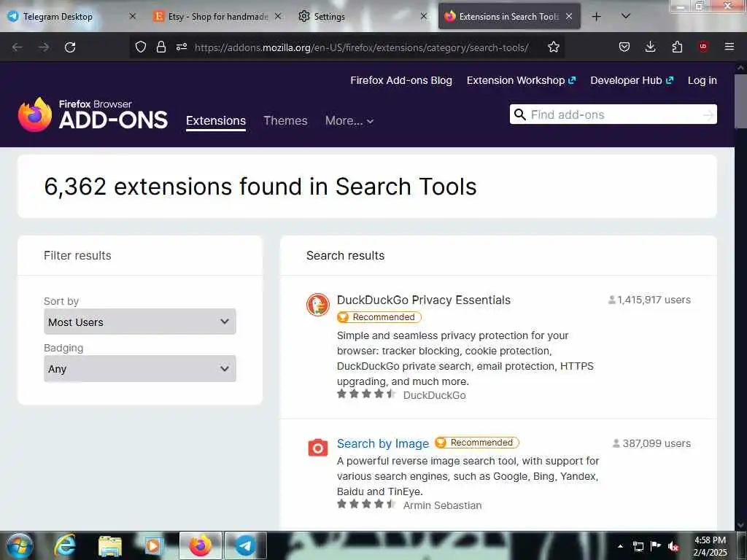Open the Badging Any dropdown
Screen dimensions: 747x560
(x=140, y=369)
